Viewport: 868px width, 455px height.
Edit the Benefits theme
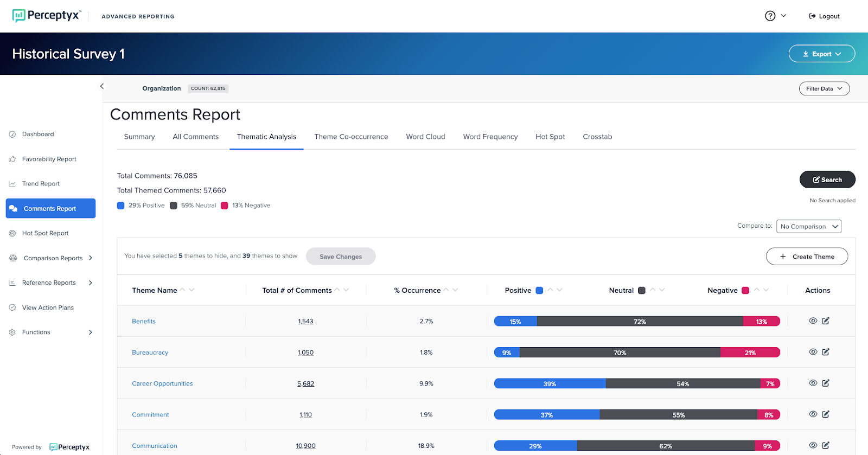click(x=826, y=321)
